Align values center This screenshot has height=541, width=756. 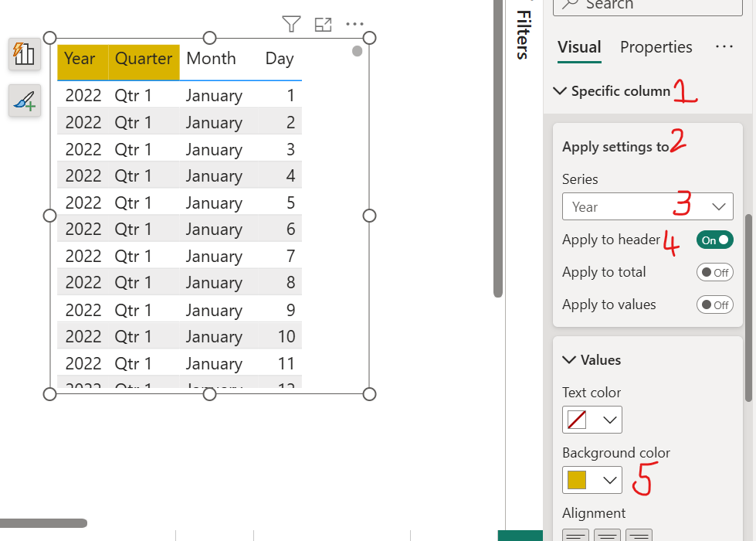[x=607, y=535]
